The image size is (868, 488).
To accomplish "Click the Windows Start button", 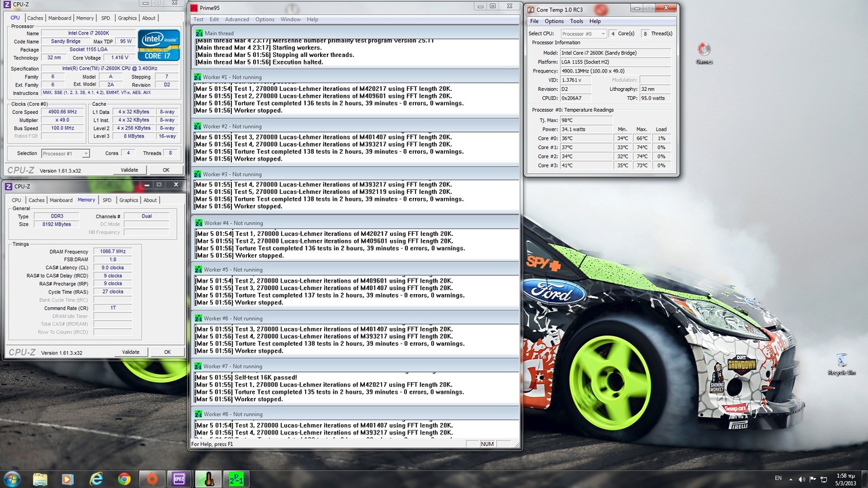I will point(12,479).
